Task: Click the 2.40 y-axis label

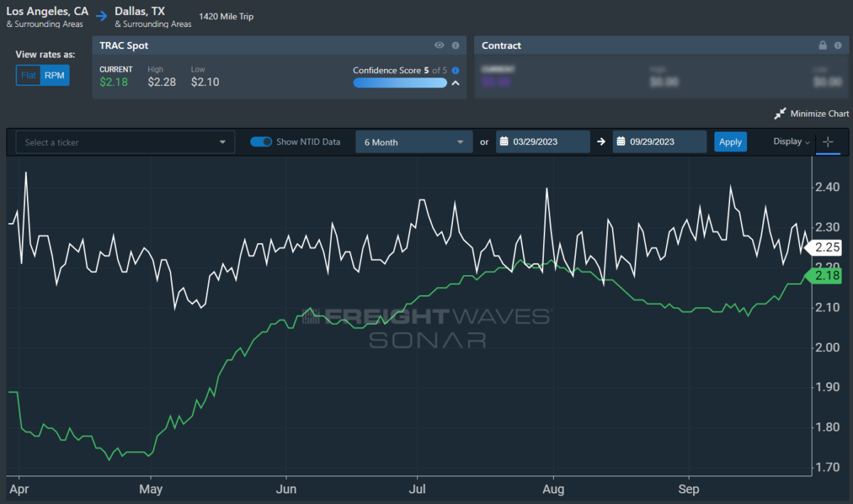Action: pyautogui.click(x=827, y=188)
